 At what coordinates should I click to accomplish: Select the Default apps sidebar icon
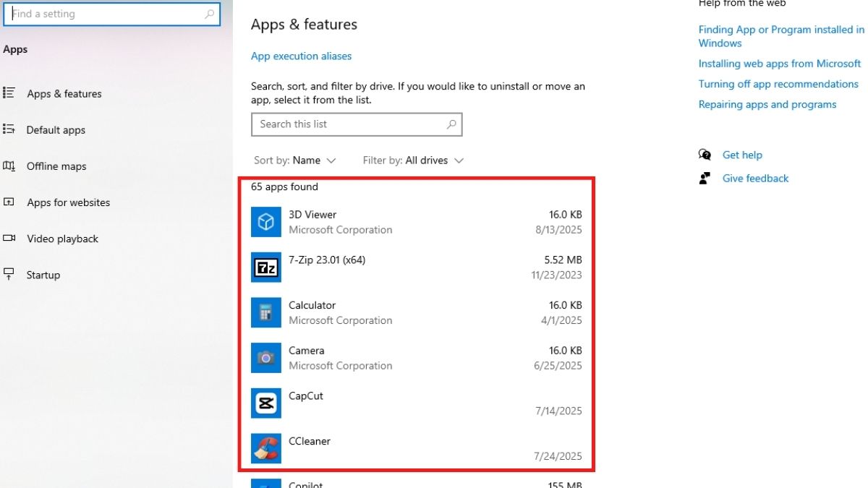[9, 129]
